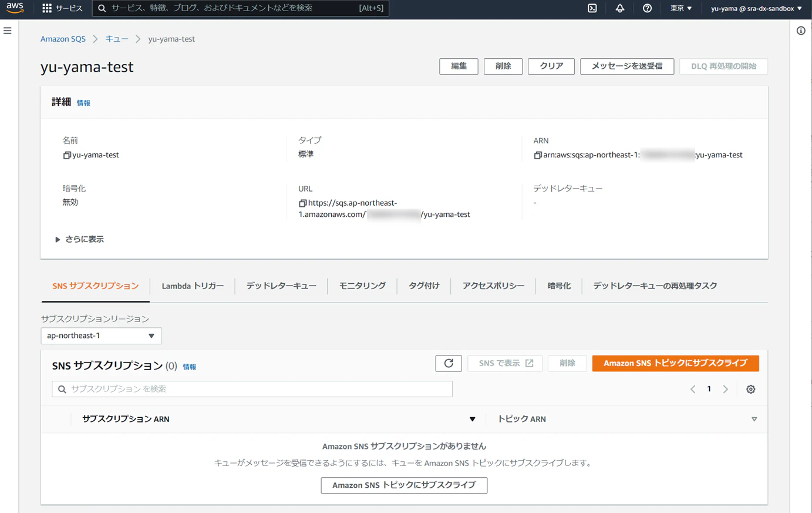Click the クリア button

(x=551, y=66)
